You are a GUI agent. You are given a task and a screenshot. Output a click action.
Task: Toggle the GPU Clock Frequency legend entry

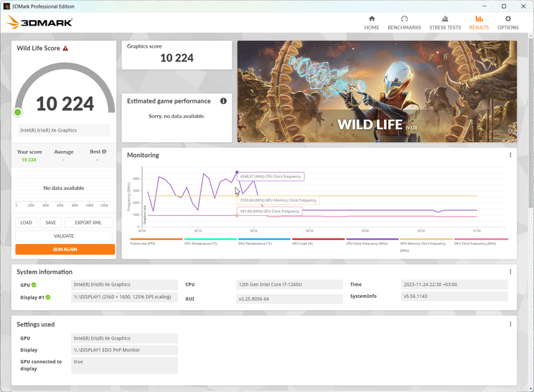tap(481, 241)
